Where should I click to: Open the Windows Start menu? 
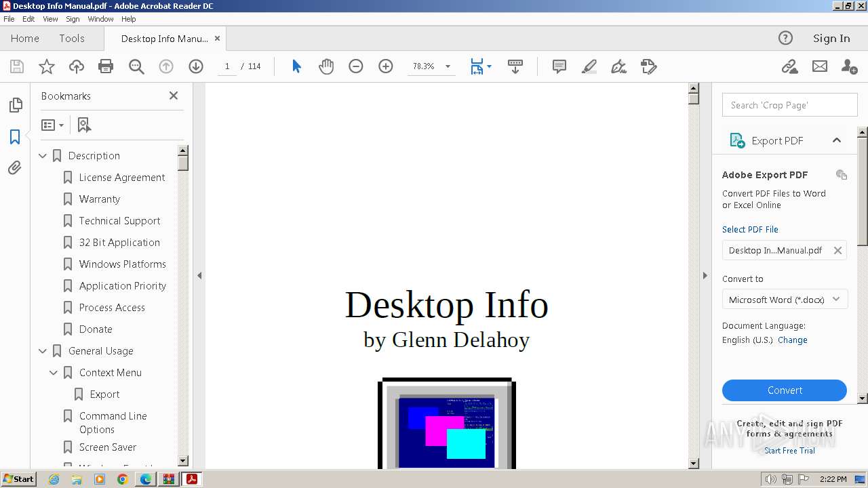19,479
